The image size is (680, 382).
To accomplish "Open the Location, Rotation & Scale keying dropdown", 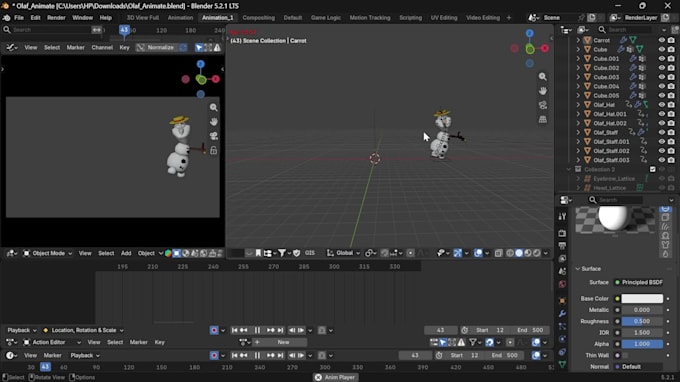I will pyautogui.click(x=83, y=330).
